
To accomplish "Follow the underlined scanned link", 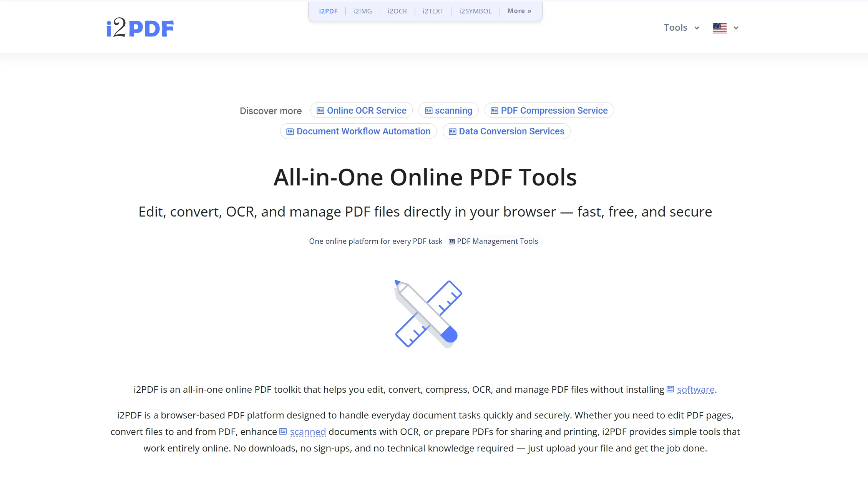I will coord(308,432).
